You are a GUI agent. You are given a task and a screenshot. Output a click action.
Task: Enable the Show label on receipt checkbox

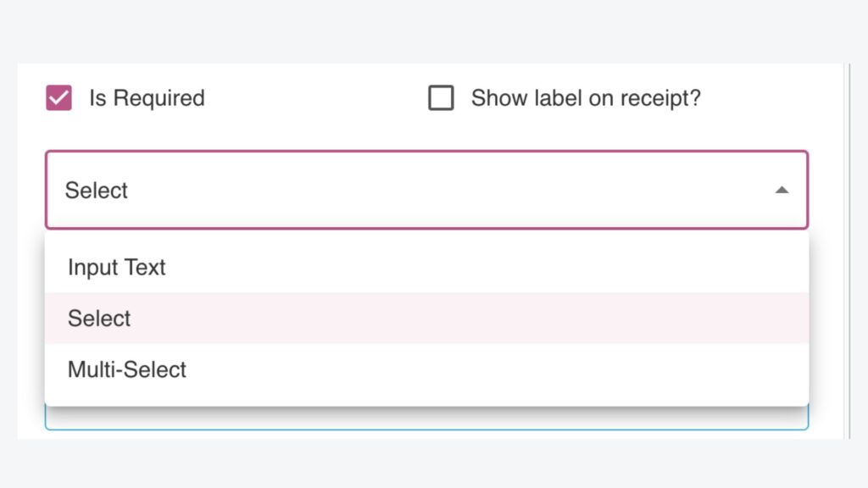tap(441, 98)
